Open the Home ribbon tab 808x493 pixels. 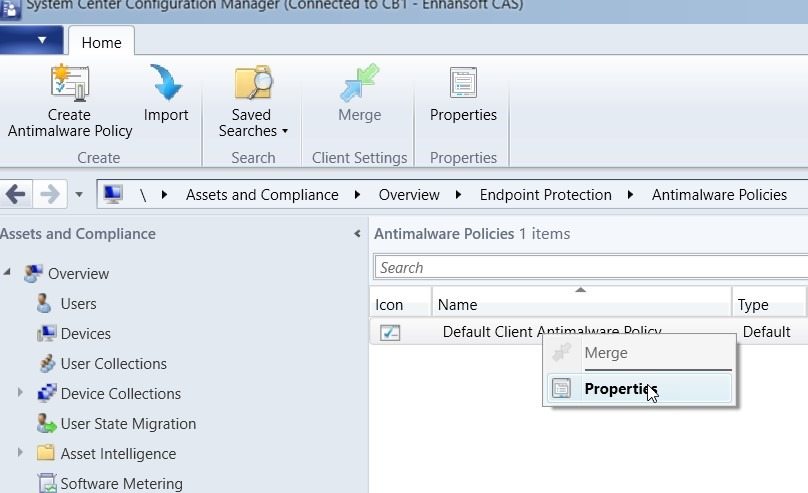pos(102,42)
